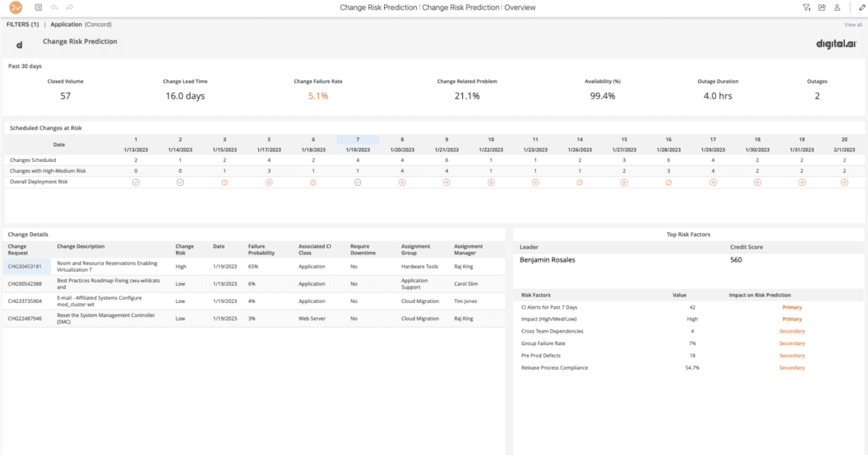The image size is (868, 455).
Task: Click the 'd' dashboard icon beside Change Risk Prediction
Action: point(18,43)
